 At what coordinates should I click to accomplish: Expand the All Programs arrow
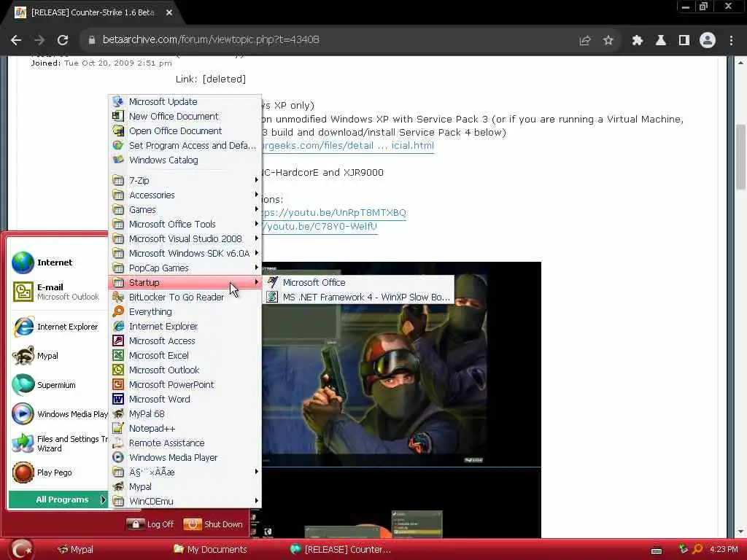(102, 499)
